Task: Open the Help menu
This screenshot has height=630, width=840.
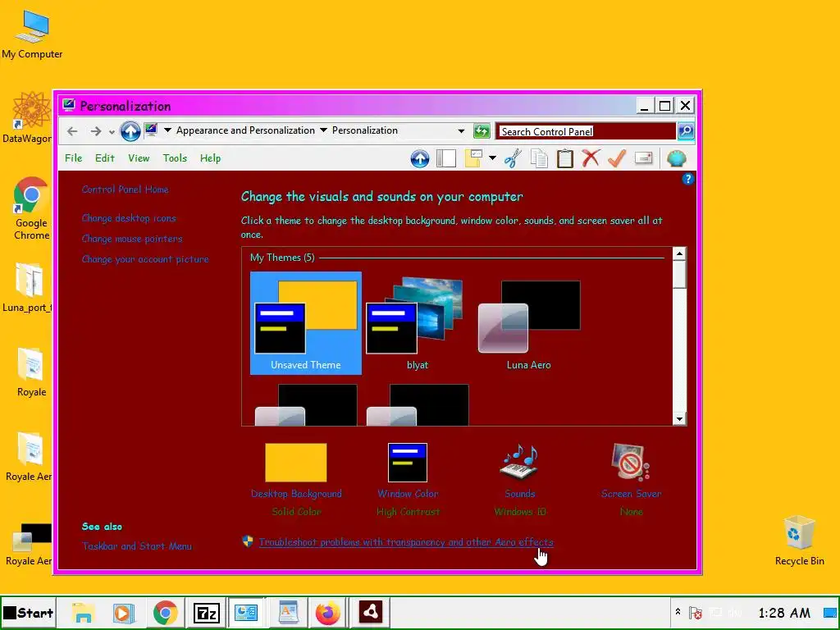Action: (210, 158)
